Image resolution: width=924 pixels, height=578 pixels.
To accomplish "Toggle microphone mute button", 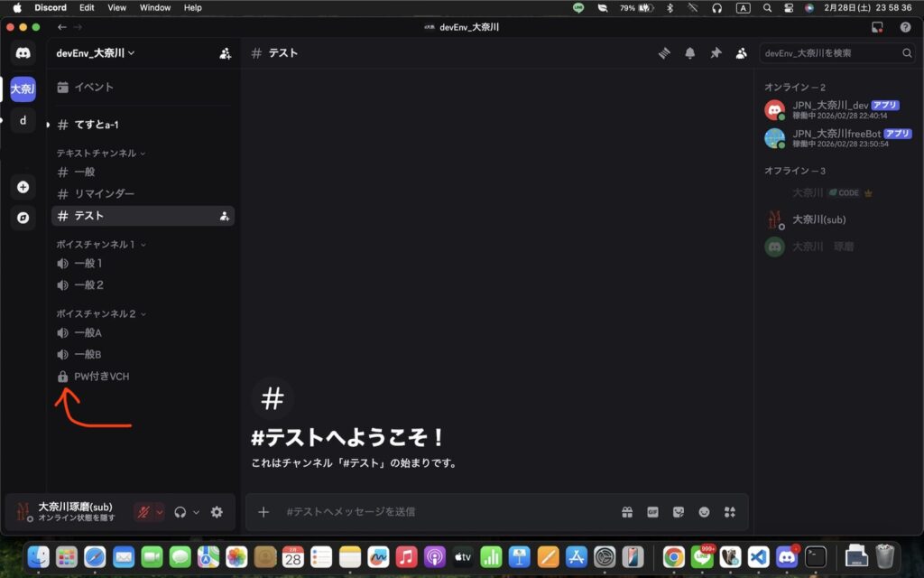I will [x=143, y=512].
